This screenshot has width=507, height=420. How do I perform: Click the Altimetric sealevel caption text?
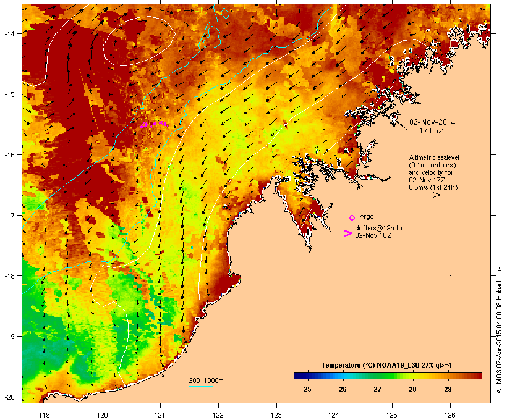point(434,157)
